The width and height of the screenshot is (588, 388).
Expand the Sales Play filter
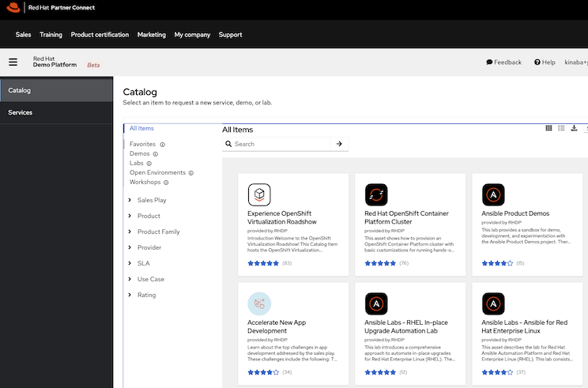pyautogui.click(x=148, y=200)
